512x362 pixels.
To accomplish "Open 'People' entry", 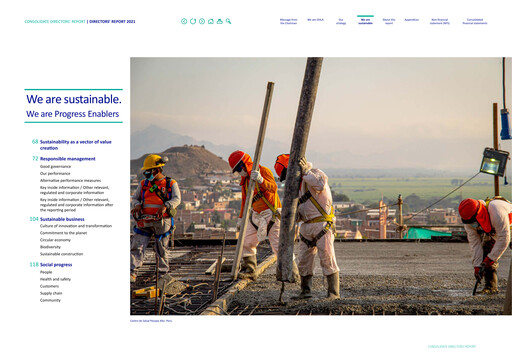I will 46,272.
